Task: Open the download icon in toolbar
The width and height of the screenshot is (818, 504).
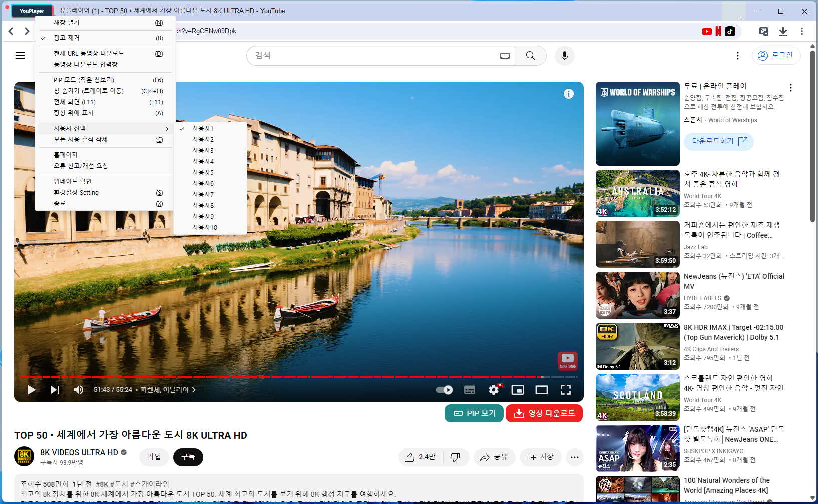Action: (x=783, y=31)
